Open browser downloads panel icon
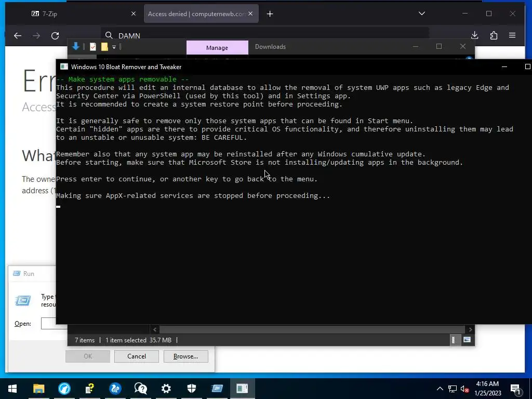This screenshot has width=532, height=399. point(475,35)
